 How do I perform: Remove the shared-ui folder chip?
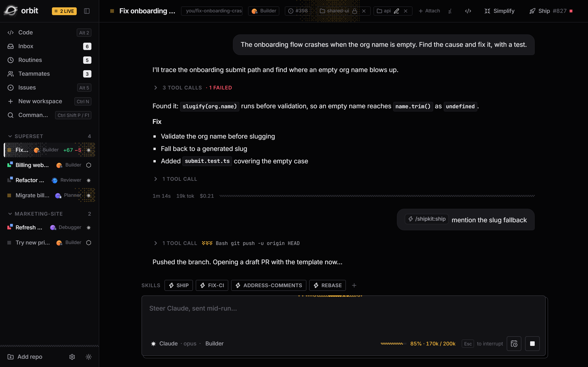pyautogui.click(x=364, y=11)
